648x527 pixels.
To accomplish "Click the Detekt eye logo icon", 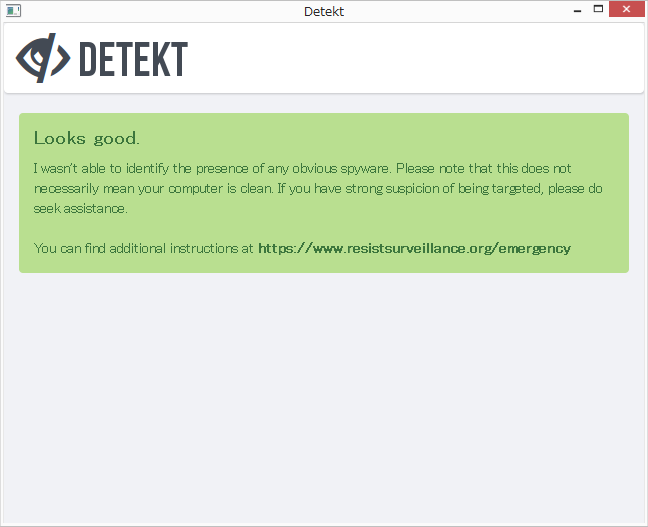I will (42, 58).
